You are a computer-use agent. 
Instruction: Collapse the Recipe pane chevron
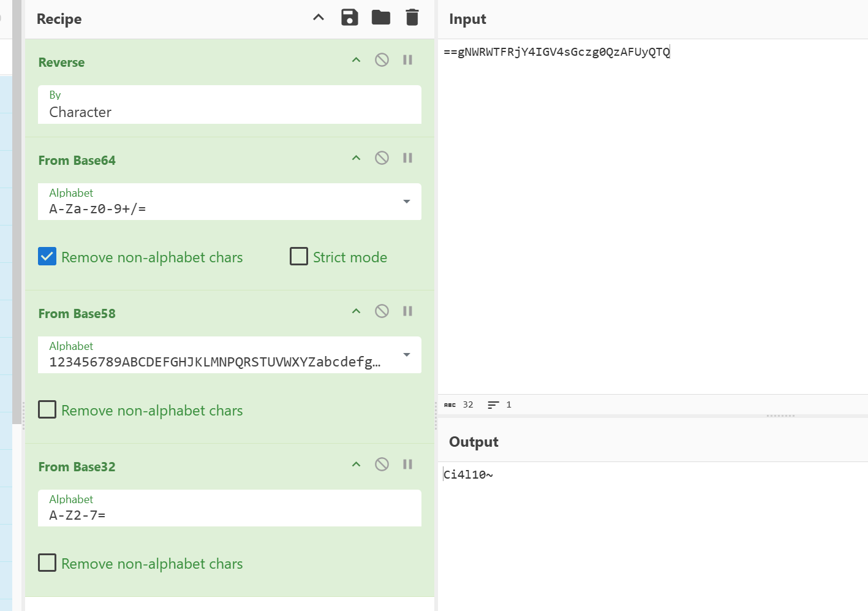pos(319,18)
